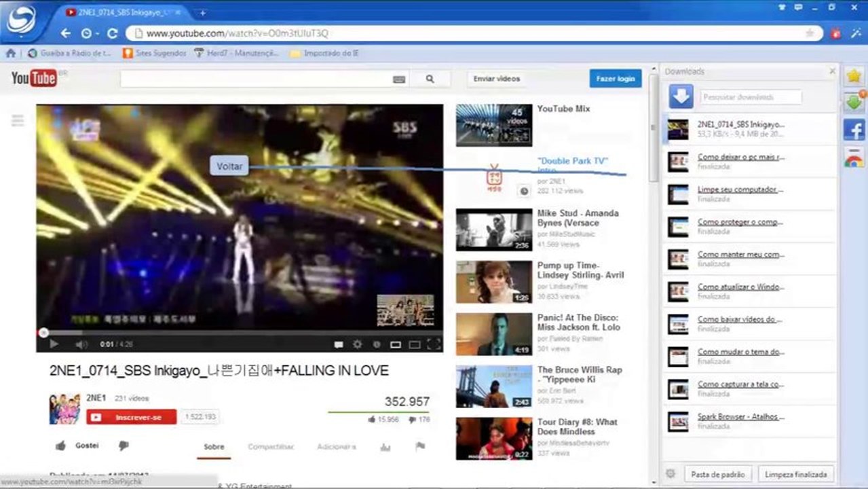Open the YouTube Mix playlist thumbnail
The width and height of the screenshot is (868, 489).
(x=494, y=125)
